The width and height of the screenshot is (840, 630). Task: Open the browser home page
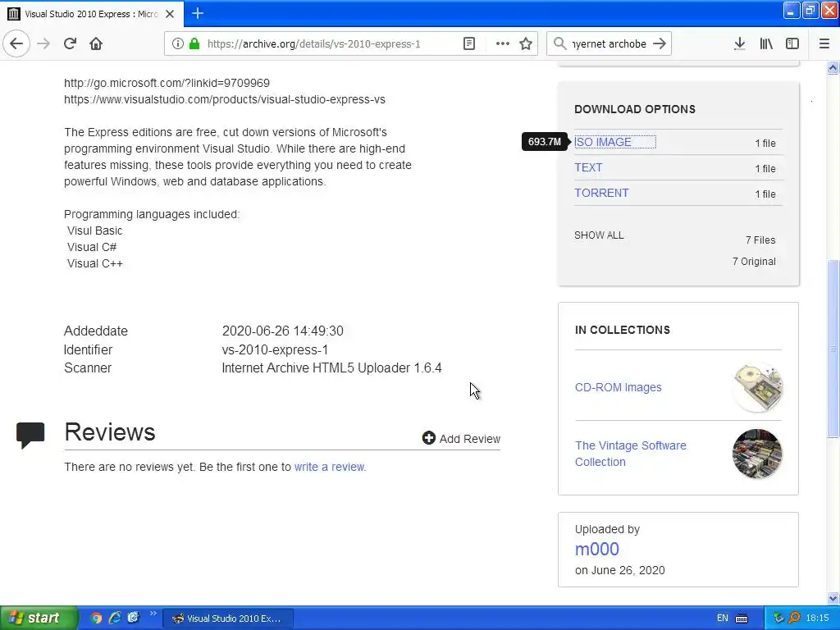(96, 43)
